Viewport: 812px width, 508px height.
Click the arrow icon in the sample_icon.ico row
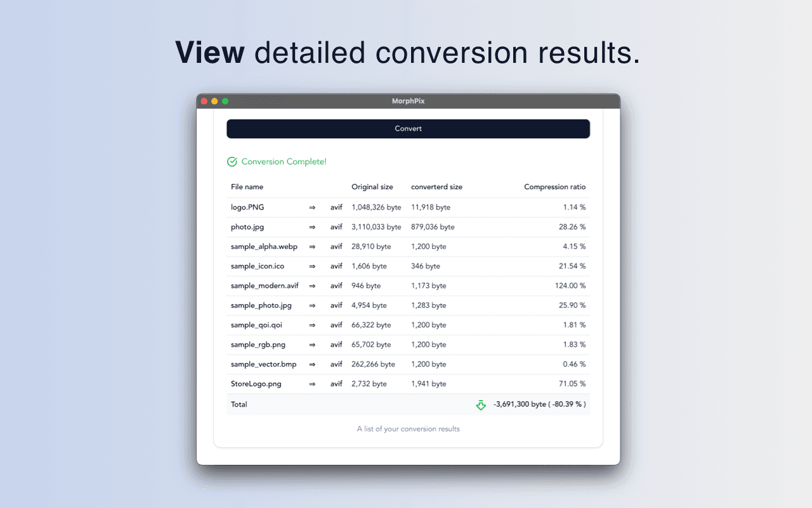[312, 266]
